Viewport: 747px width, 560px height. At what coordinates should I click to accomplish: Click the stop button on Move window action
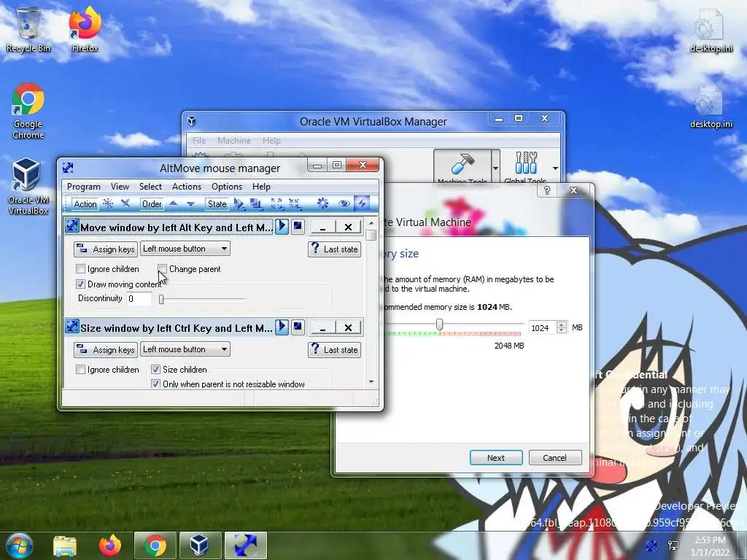pyautogui.click(x=298, y=226)
